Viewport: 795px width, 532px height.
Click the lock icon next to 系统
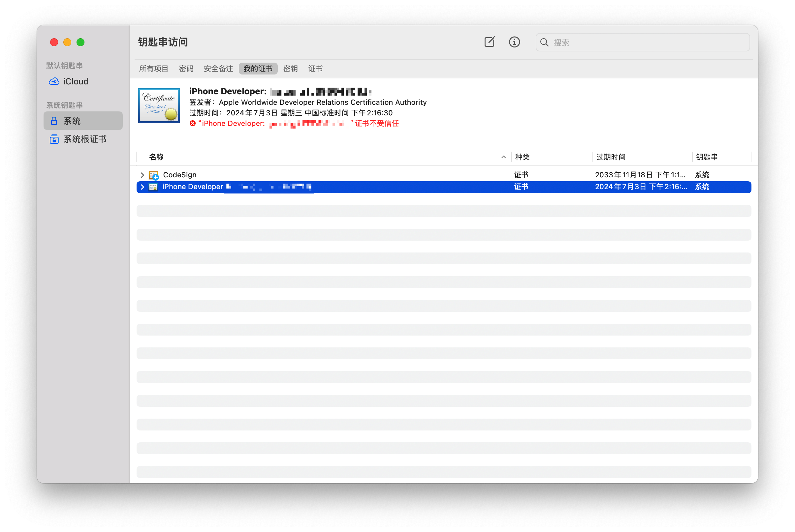(x=54, y=120)
